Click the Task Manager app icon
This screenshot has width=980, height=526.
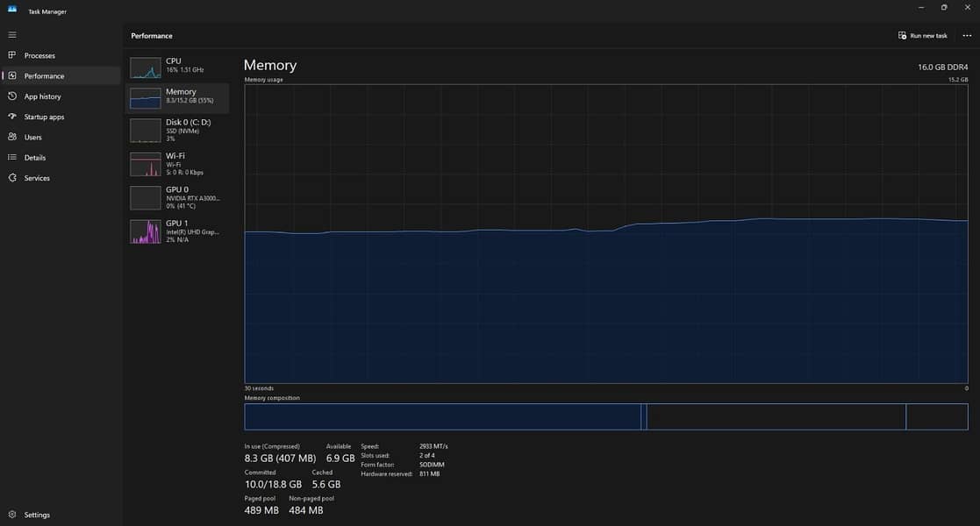click(12, 10)
